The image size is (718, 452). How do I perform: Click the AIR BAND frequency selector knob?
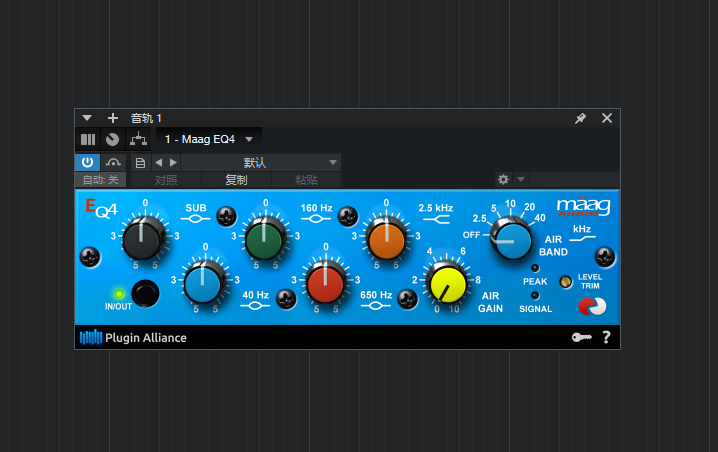[x=511, y=238]
